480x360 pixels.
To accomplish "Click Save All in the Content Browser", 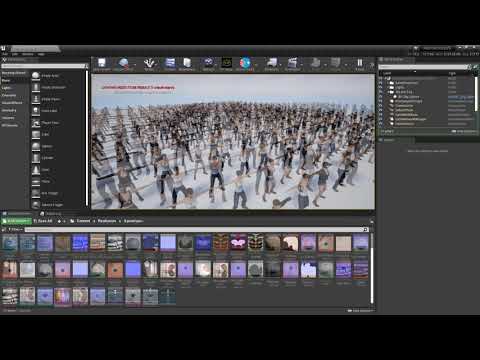I will 43,221.
